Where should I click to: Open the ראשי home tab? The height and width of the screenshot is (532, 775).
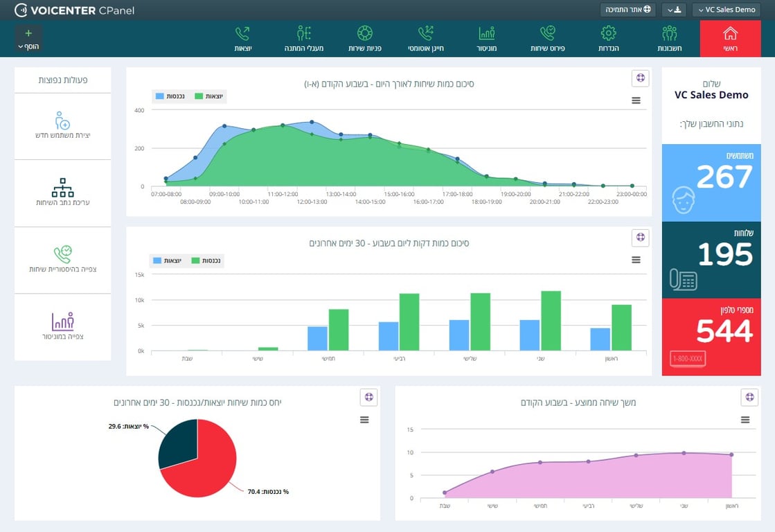pyautogui.click(x=730, y=39)
